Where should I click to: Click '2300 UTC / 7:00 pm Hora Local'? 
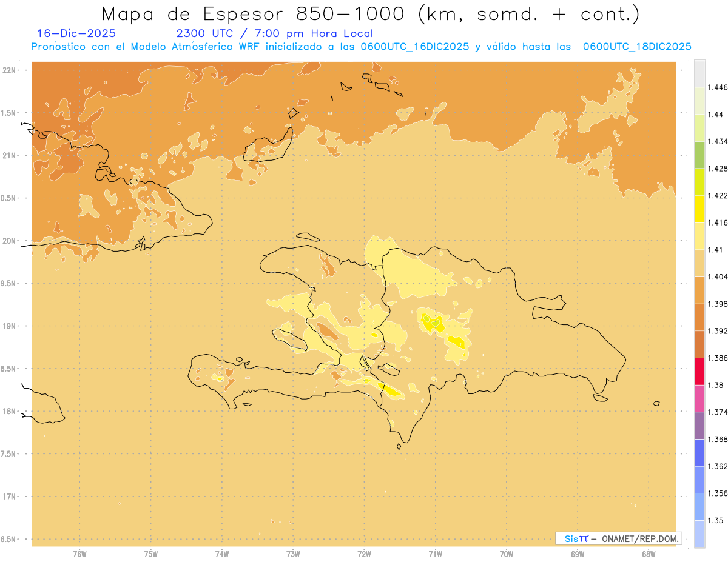point(274,33)
